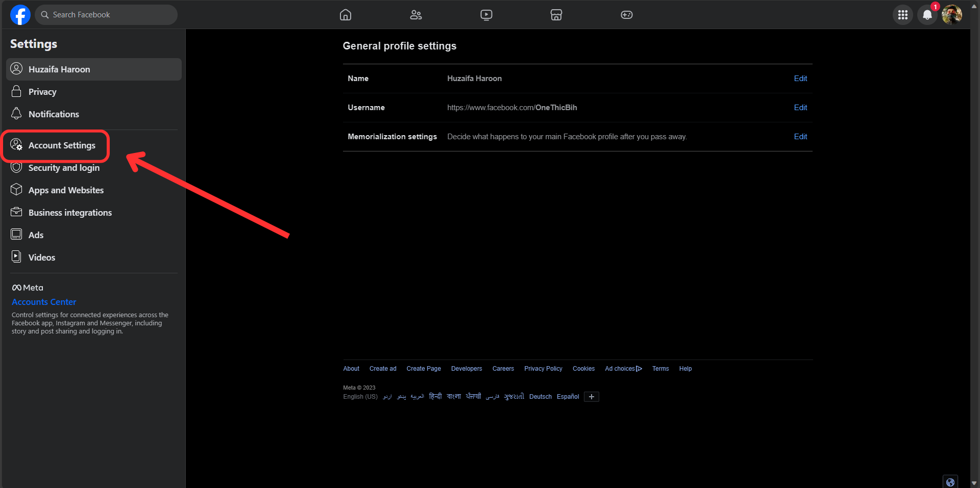Click the Videos play icon in sidebar
Image resolution: width=980 pixels, height=488 pixels.
[16, 256]
